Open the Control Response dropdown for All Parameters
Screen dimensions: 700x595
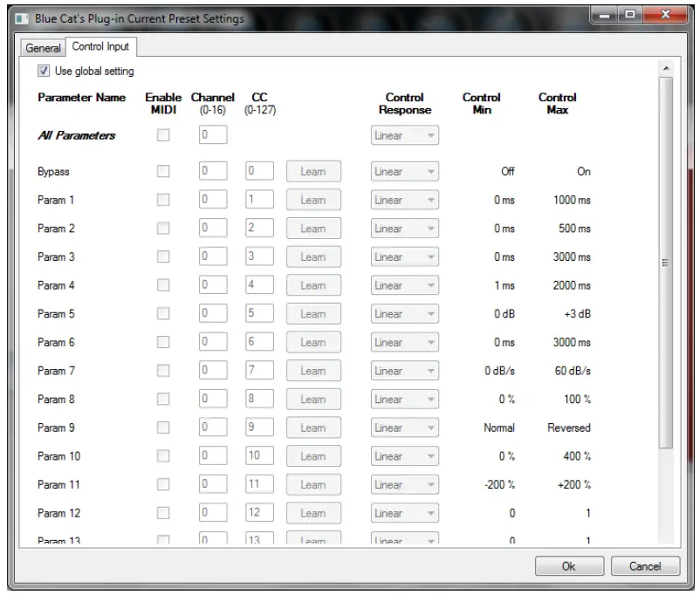[403, 135]
